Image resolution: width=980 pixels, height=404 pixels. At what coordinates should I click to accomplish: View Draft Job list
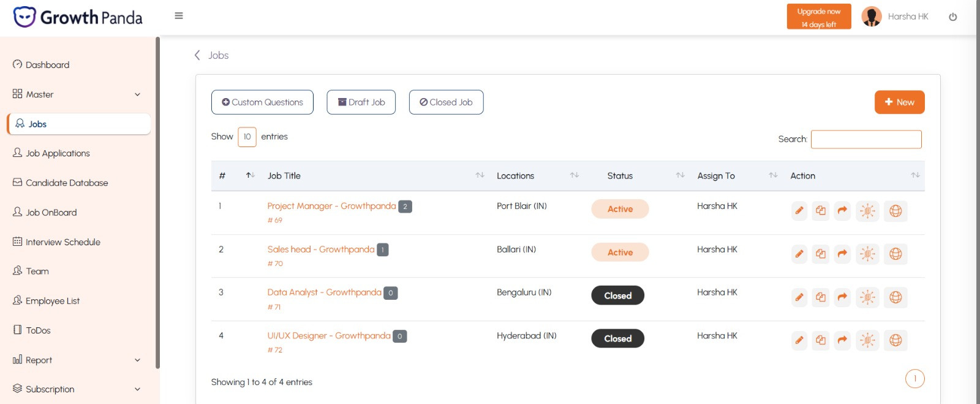click(x=361, y=102)
